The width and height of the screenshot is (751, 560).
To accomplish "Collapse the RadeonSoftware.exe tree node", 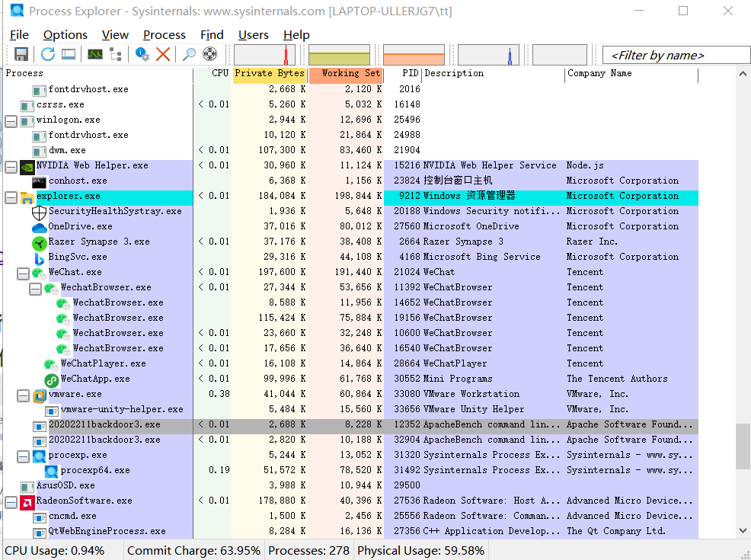I will (11, 502).
